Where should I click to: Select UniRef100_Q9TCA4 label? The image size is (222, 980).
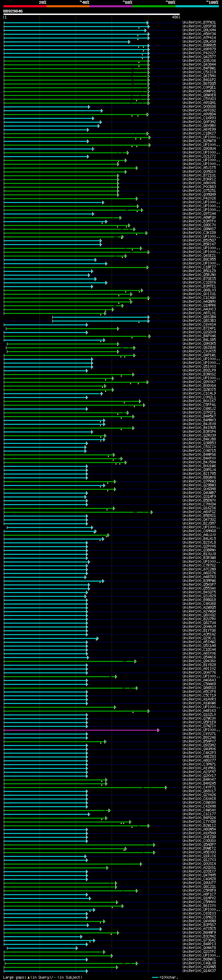click(199, 214)
